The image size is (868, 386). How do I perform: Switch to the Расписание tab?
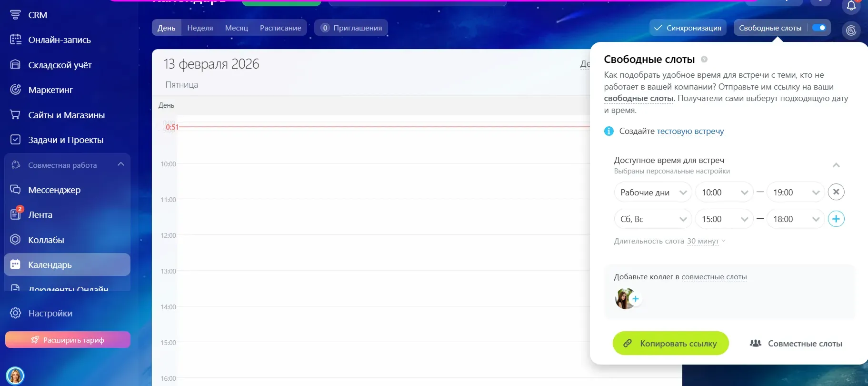click(x=280, y=28)
